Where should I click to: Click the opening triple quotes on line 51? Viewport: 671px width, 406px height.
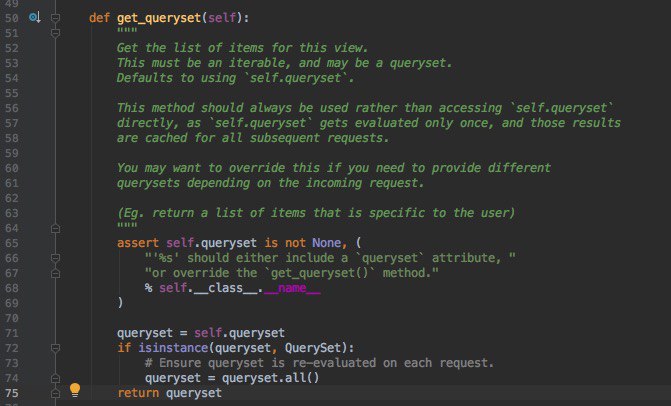(x=127, y=31)
